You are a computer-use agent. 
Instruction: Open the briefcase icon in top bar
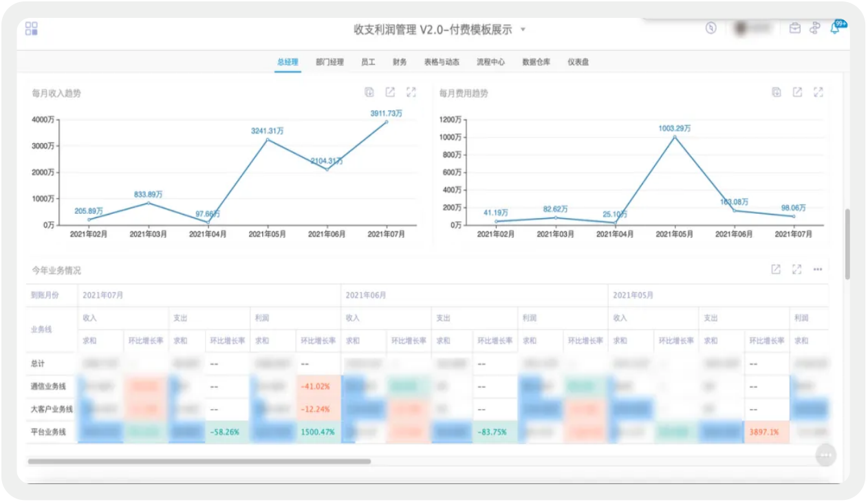pos(794,28)
